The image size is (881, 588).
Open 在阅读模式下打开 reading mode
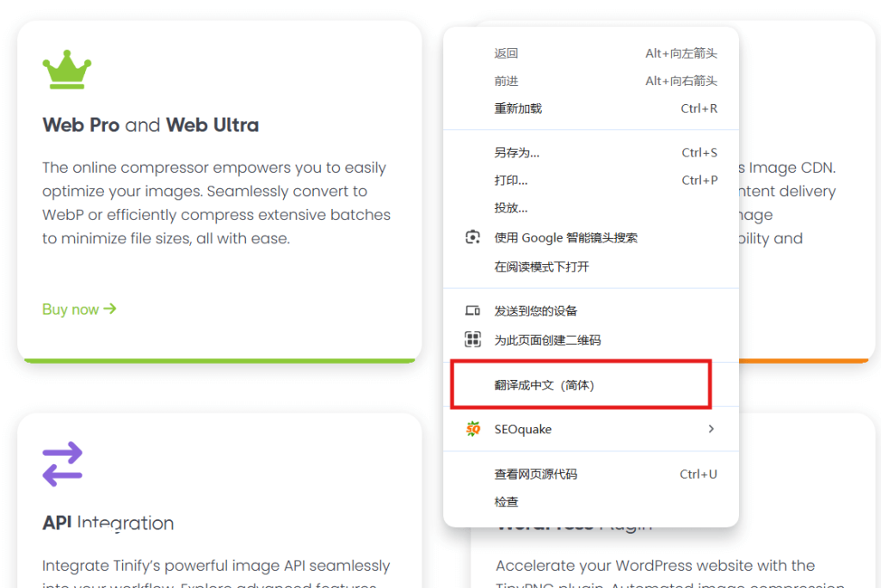(544, 266)
